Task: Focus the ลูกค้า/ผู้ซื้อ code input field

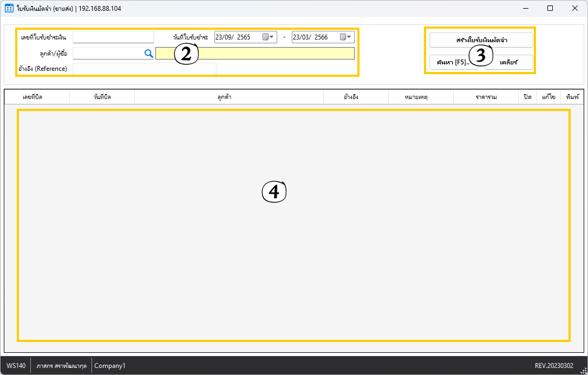Action: point(107,53)
